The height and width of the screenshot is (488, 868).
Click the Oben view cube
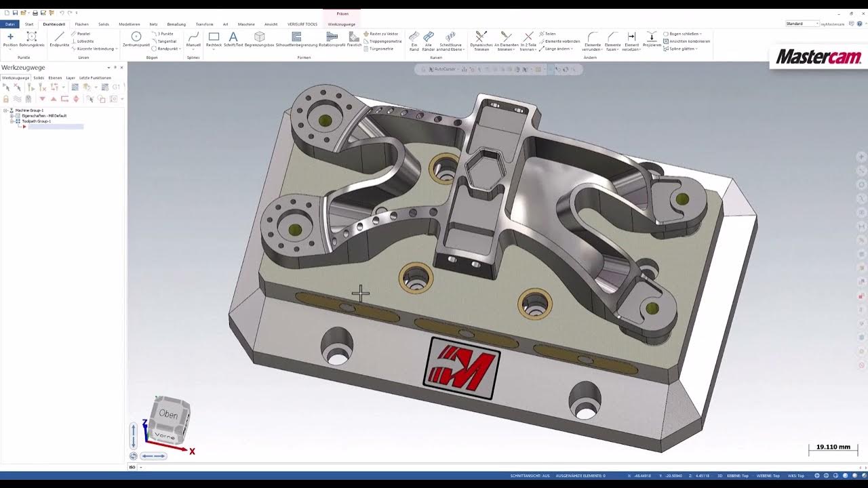click(x=168, y=414)
